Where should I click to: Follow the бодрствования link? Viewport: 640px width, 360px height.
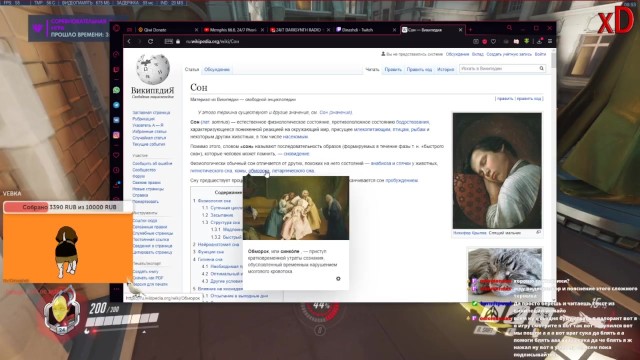tap(412, 122)
